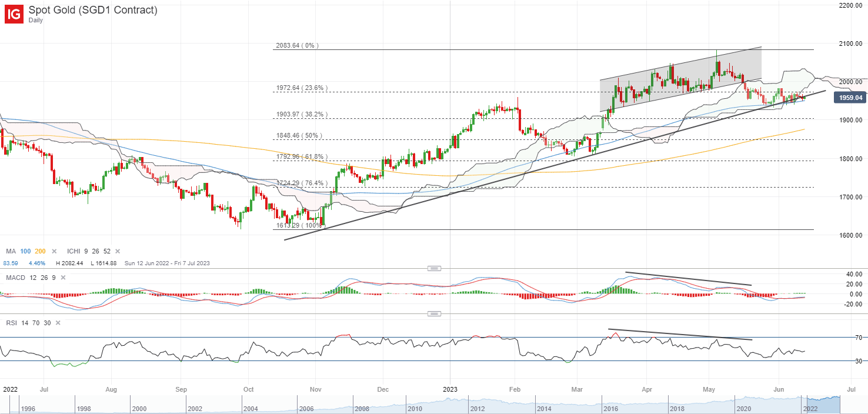This screenshot has width=868, height=414.
Task: Click the current price tag 1959.04
Action: pyautogui.click(x=850, y=98)
